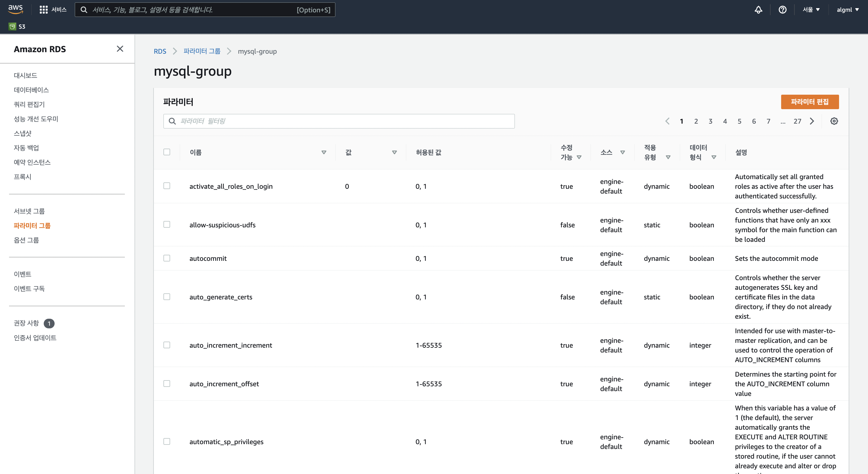Click the top AWS services search field
The height and width of the screenshot is (474, 868).
205,10
